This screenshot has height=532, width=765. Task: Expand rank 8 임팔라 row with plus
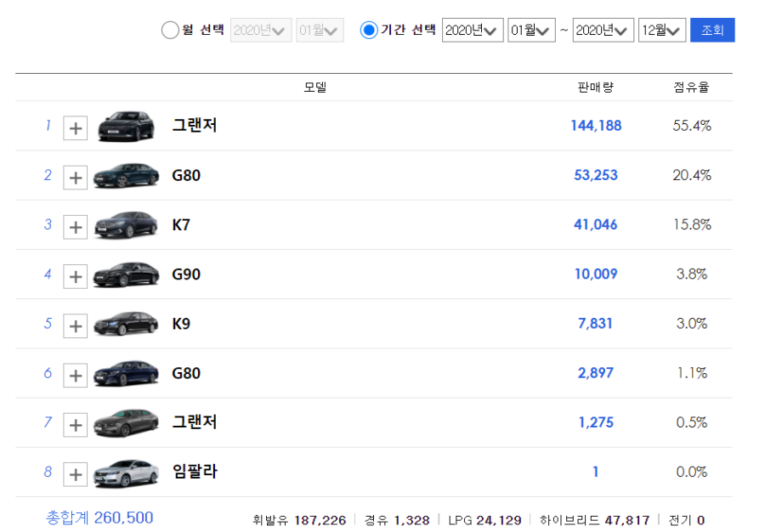pos(75,474)
